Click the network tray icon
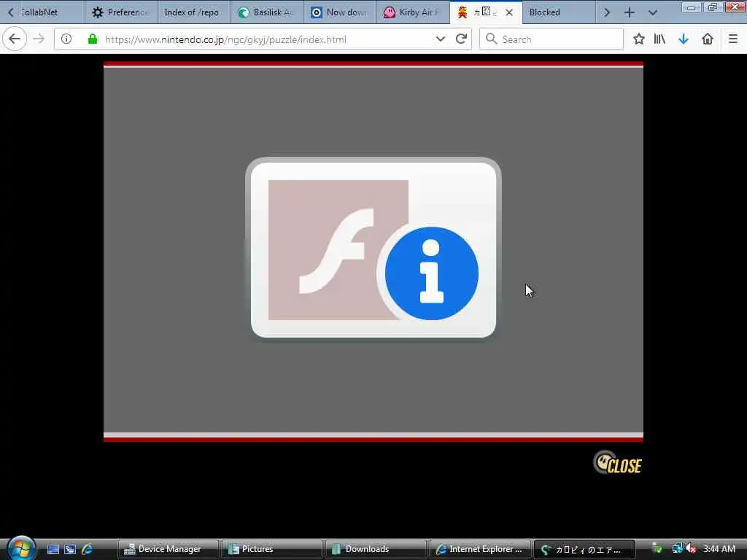The height and width of the screenshot is (560, 747). 676,548
